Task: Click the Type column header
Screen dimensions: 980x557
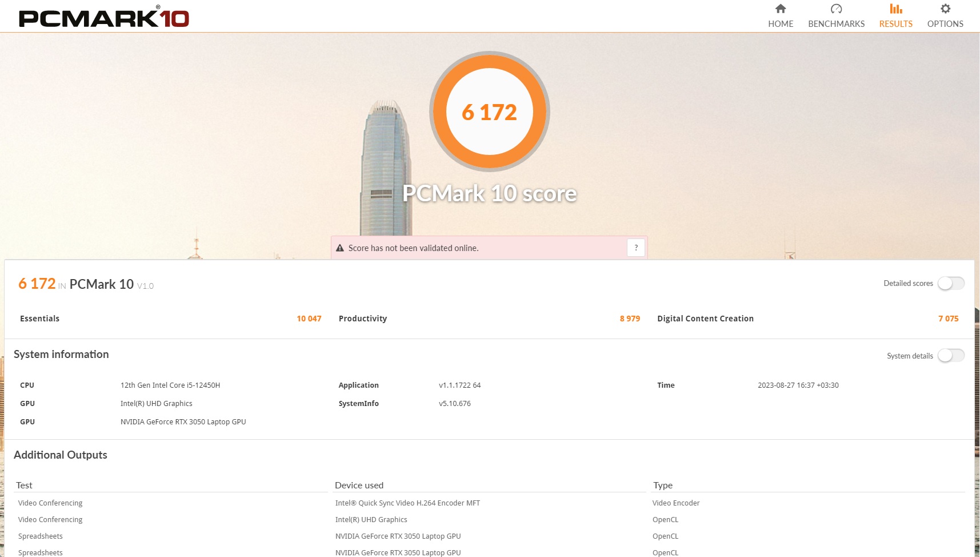Action: click(x=663, y=485)
